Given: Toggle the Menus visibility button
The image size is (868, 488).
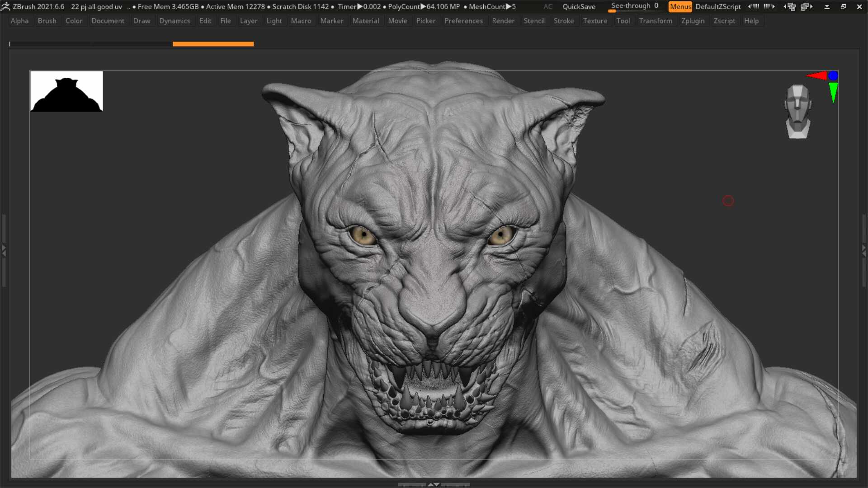Looking at the screenshot, I should (x=680, y=6).
